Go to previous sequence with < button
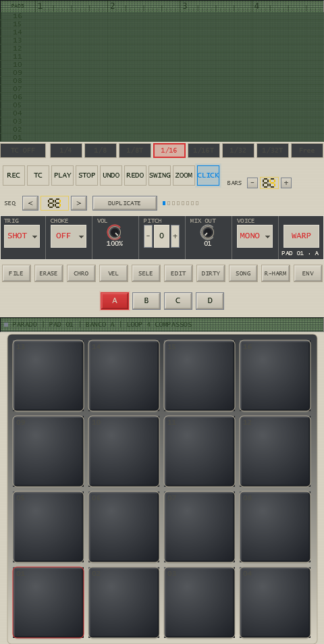This screenshot has width=324, height=644. pyautogui.click(x=30, y=203)
